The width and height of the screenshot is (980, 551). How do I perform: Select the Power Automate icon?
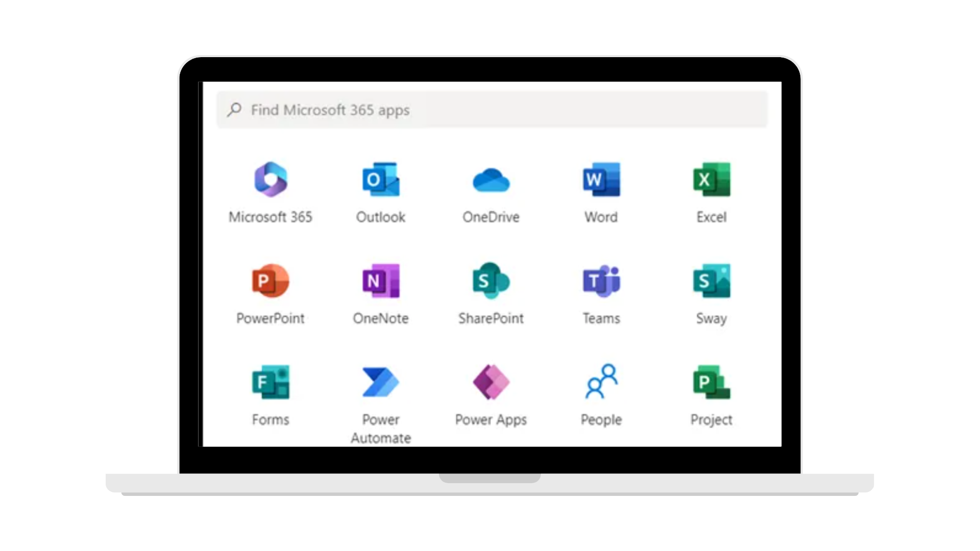pos(381,382)
